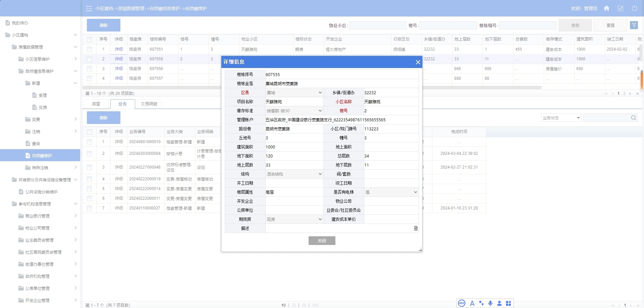The width and height of the screenshot is (644, 308).
Task: Click the 建筑面积 field in dialog
Action: click(294, 147)
